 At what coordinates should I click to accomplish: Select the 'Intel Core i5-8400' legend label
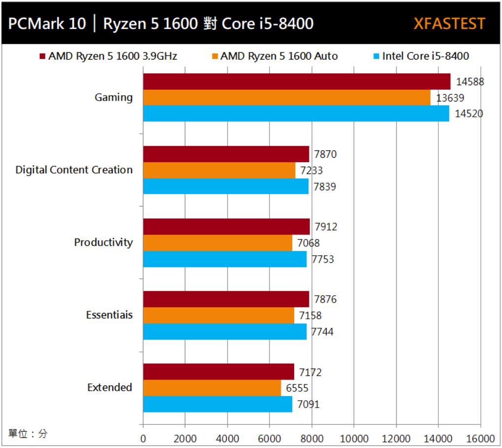tap(426, 56)
